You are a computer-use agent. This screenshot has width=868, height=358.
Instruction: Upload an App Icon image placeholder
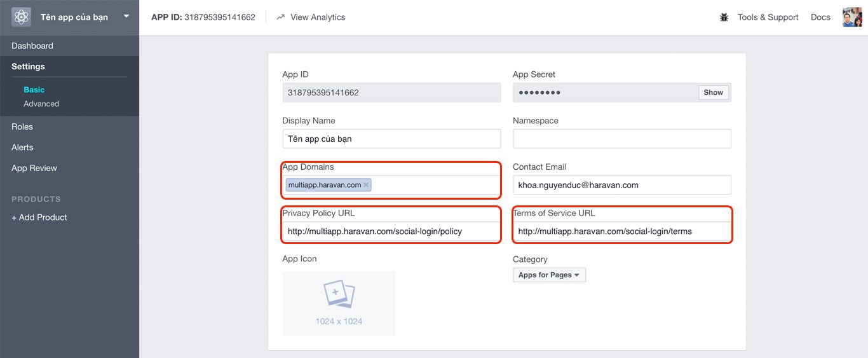click(x=339, y=303)
